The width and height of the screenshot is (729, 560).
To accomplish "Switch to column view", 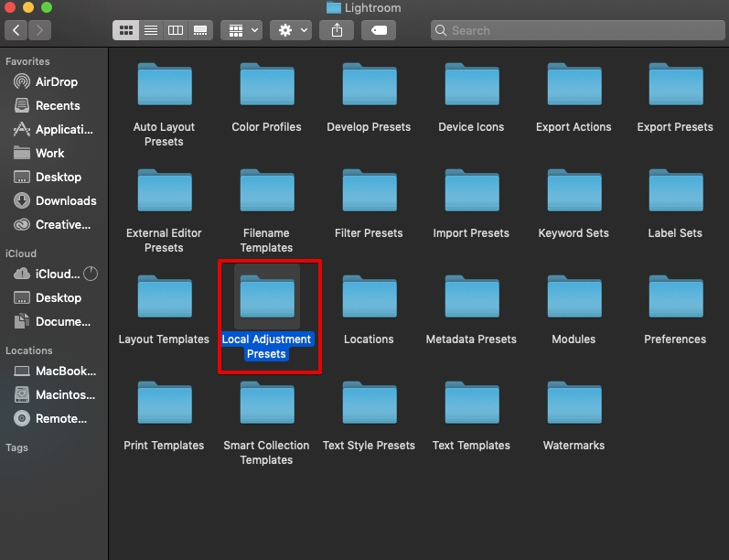I will tap(176, 30).
